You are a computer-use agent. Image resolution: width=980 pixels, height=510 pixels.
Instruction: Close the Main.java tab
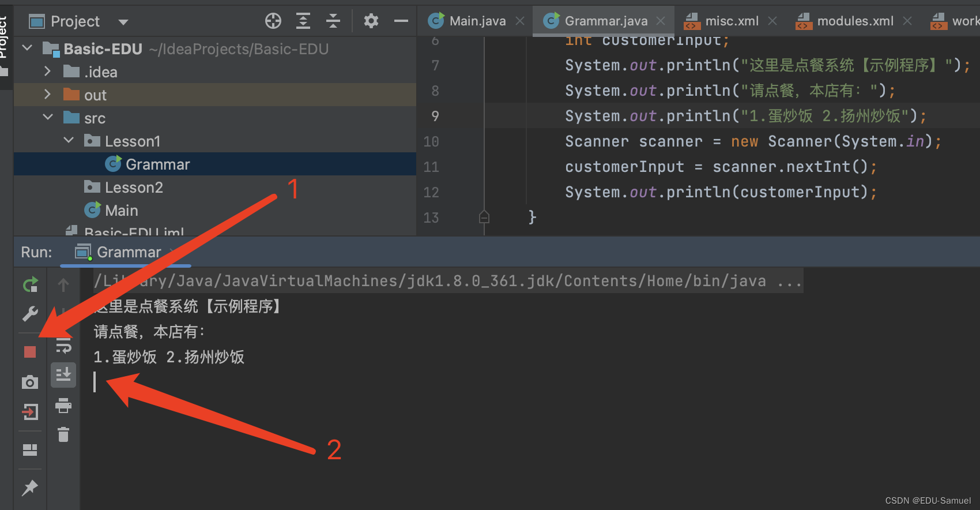tap(520, 21)
